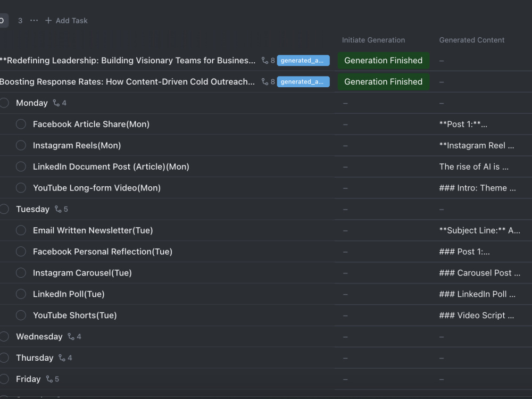Click the Generated Content column header
The height and width of the screenshot is (399, 532).
[471, 40]
